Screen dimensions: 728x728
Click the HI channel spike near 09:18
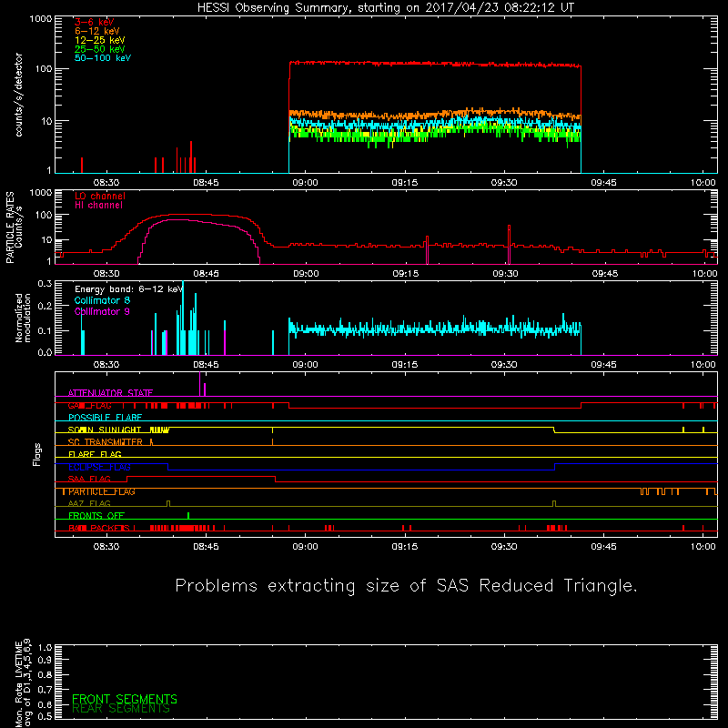point(427,250)
